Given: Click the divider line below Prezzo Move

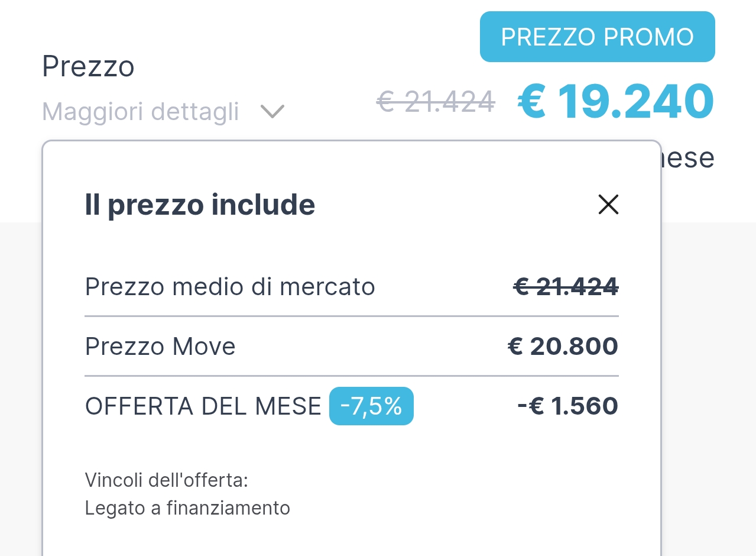Looking at the screenshot, I should (352, 376).
